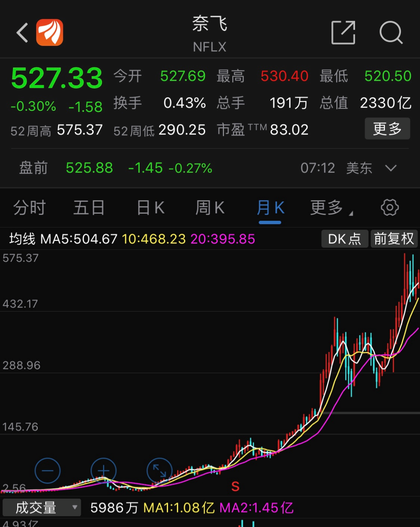
Task: Switch to the 日K tab
Action: [151, 208]
